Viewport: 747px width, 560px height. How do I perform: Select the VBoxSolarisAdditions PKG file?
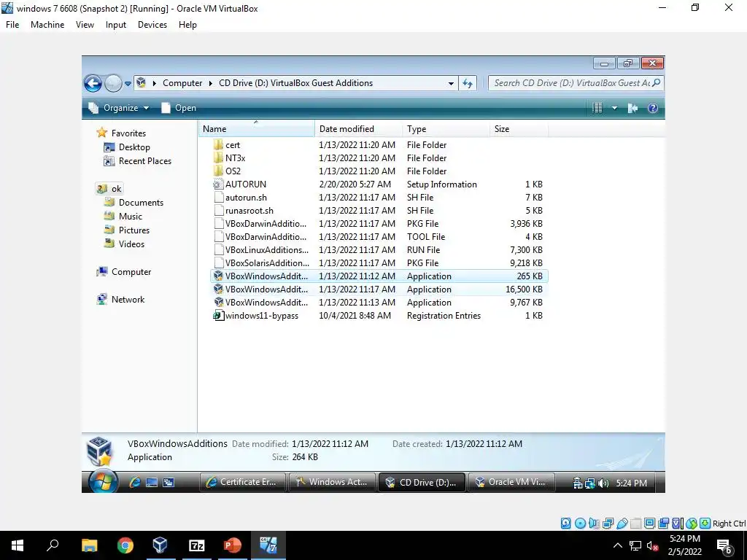pyautogui.click(x=379, y=262)
